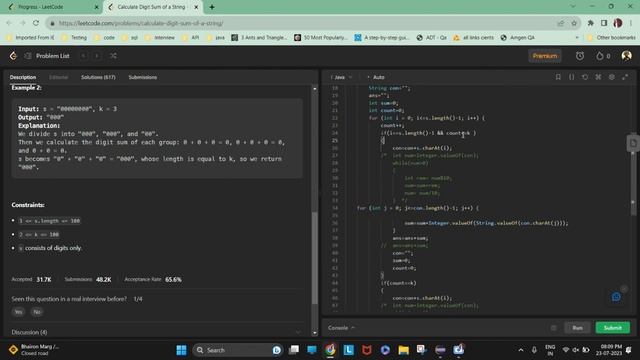640x360 pixels.
Task: Open the timer alarm clock icon
Action: [580, 56]
